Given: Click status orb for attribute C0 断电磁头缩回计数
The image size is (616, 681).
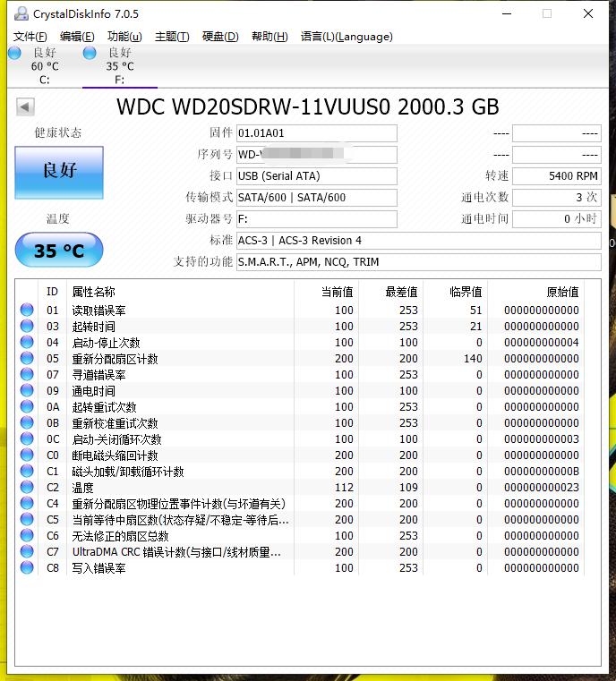Looking at the screenshot, I should (27, 455).
